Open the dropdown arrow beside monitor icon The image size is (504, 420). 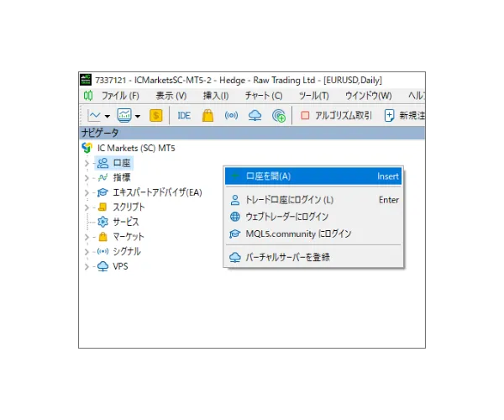pos(138,116)
